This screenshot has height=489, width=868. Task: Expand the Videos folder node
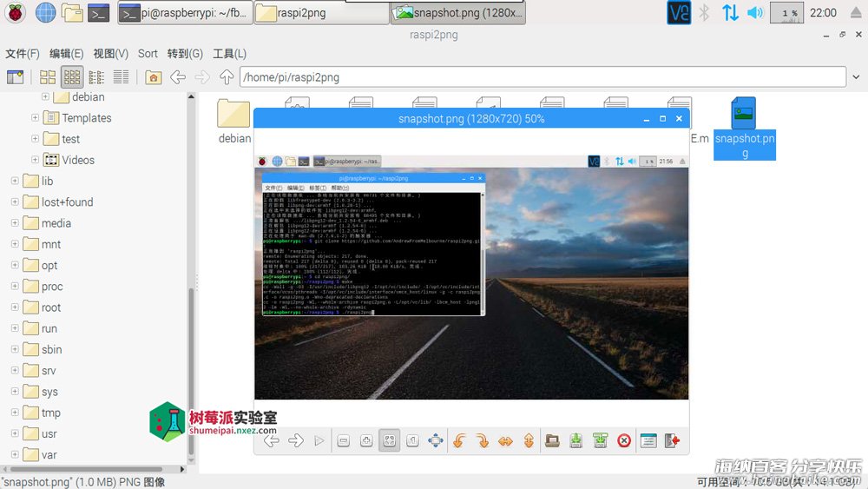pyautogui.click(x=35, y=160)
